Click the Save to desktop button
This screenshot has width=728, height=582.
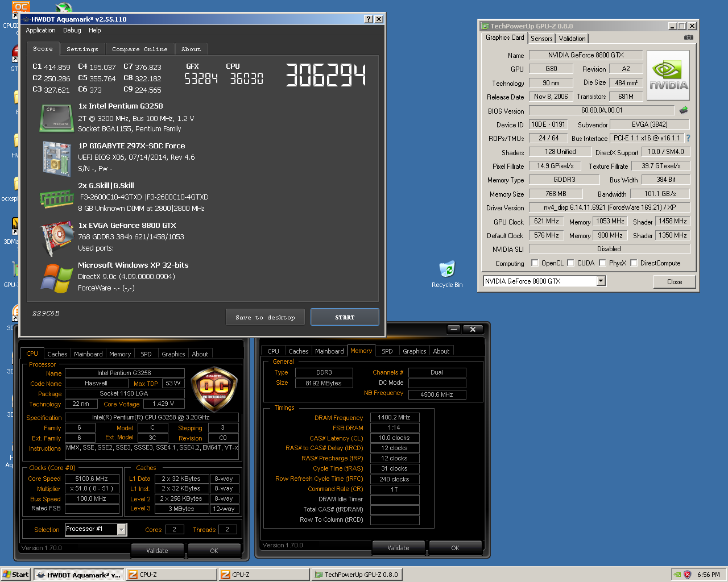click(x=265, y=317)
